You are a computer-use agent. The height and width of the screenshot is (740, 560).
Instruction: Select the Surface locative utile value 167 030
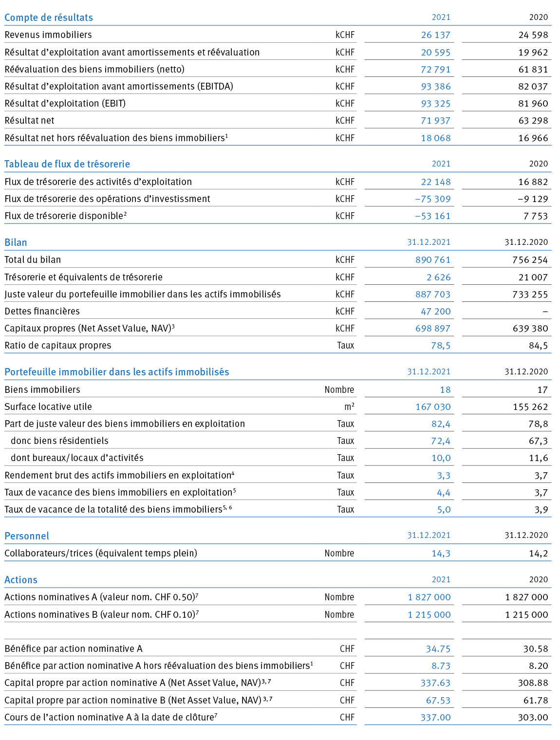433,407
